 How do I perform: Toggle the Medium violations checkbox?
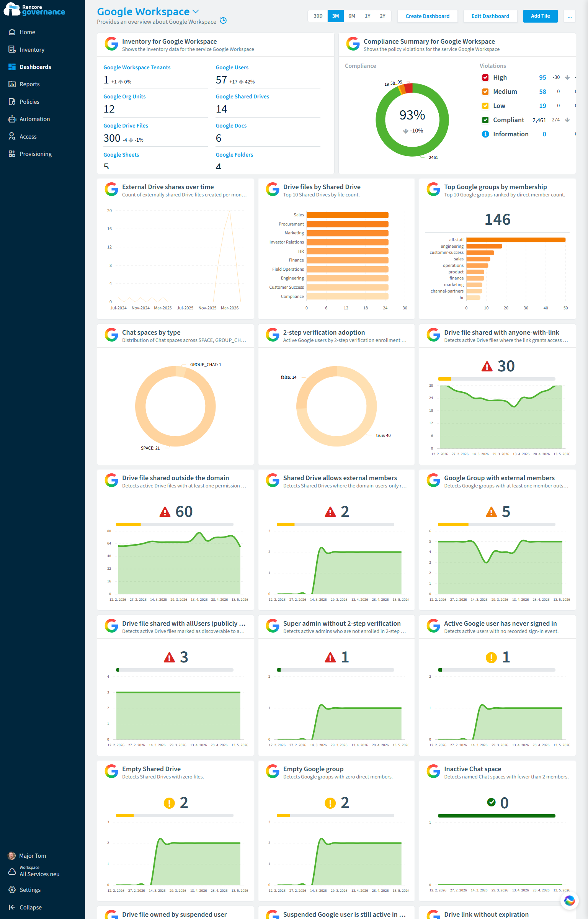pos(485,92)
